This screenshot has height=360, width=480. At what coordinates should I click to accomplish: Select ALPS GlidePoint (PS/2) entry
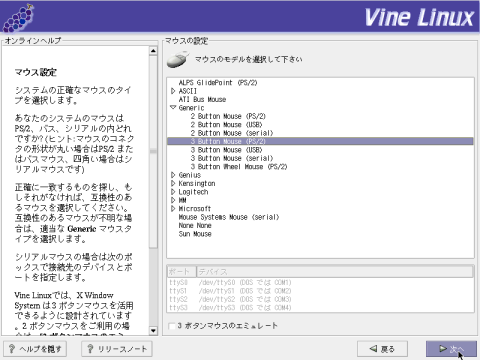pyautogui.click(x=218, y=82)
